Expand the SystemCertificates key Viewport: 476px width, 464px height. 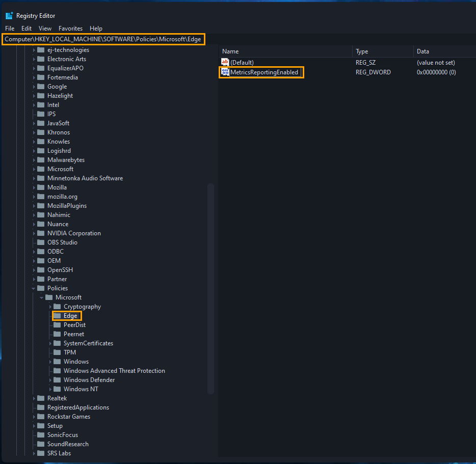50,343
